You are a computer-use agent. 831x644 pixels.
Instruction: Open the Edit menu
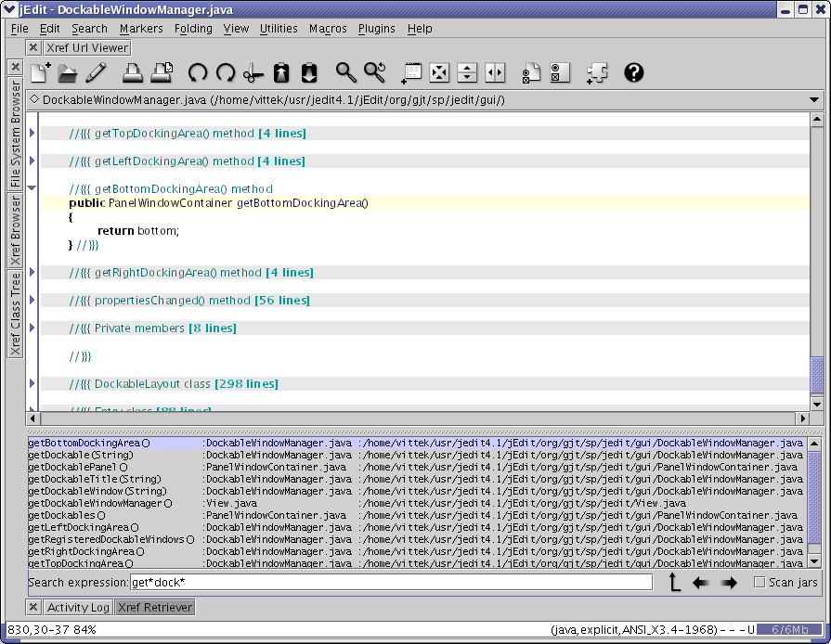tap(50, 29)
